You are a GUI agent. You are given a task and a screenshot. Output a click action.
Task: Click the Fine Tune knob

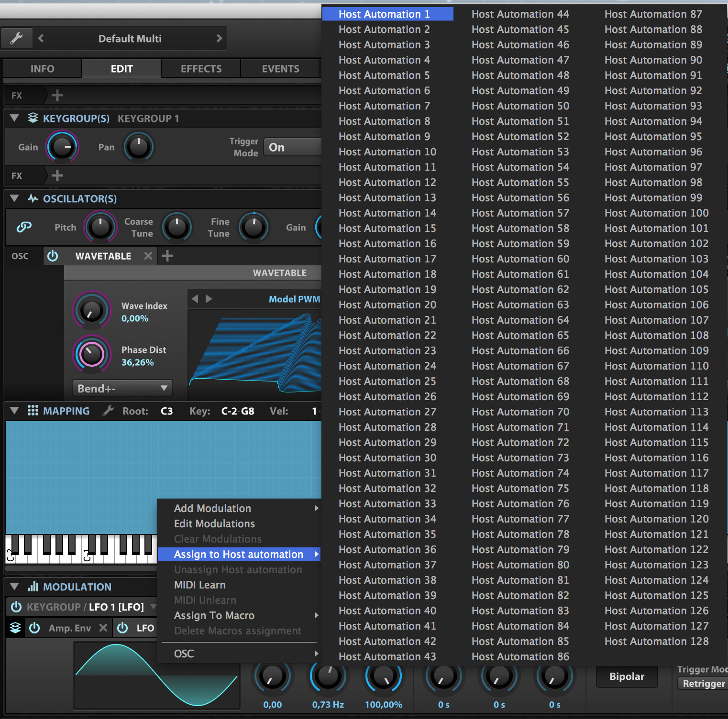pyautogui.click(x=254, y=227)
